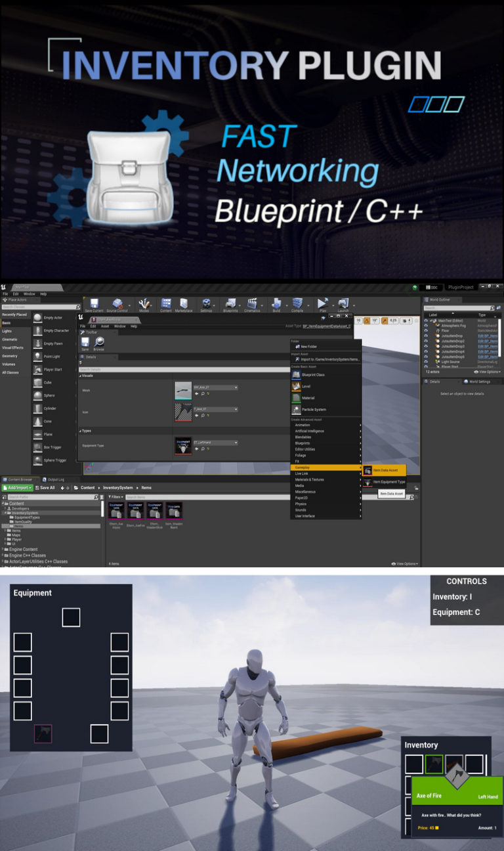Toggle visibility eye for Light Source
Image resolution: width=504 pixels, height=851 pixels.
(426, 362)
